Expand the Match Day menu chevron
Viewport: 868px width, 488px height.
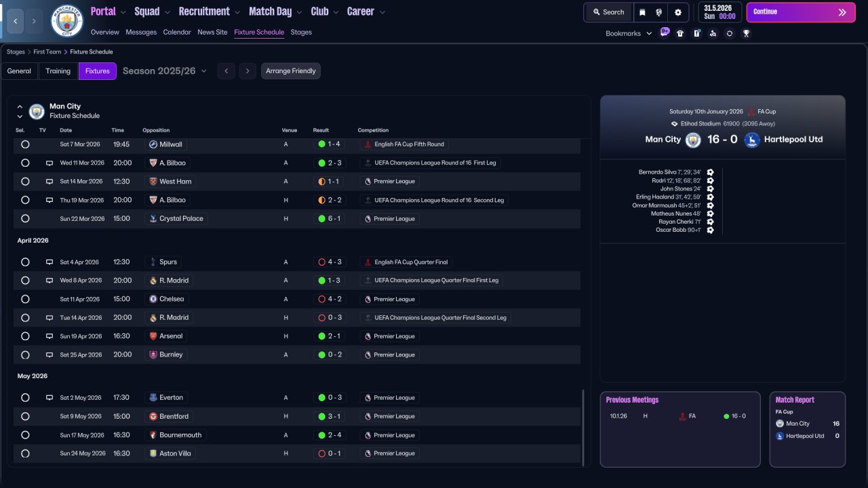point(299,12)
